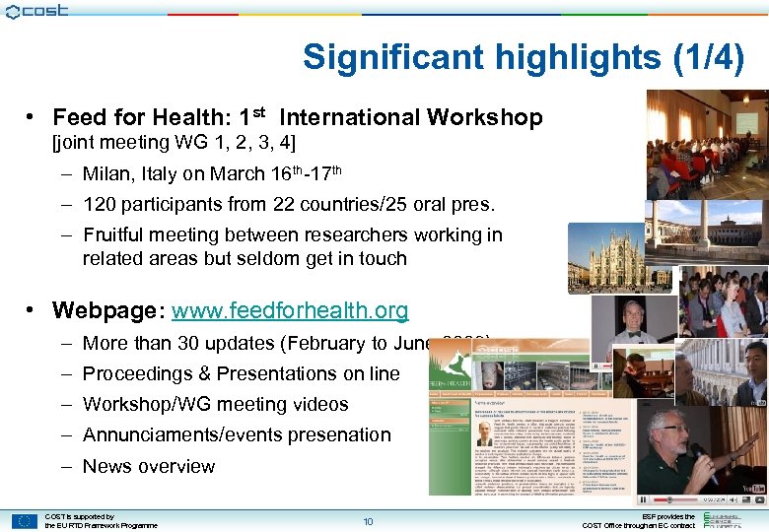Image resolution: width=769 pixels, height=532 pixels.
Task: Pause the YouTube video of man with microphone
Action: [643, 499]
